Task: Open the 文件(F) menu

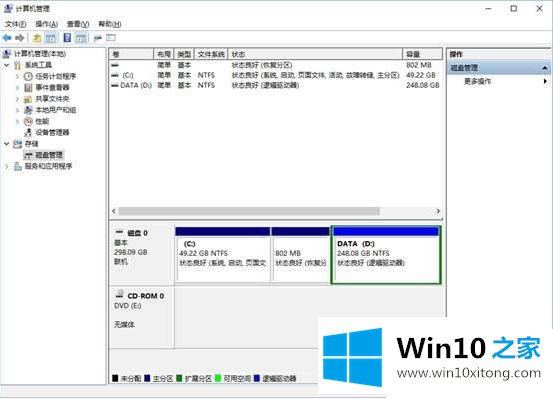Action: pos(15,24)
